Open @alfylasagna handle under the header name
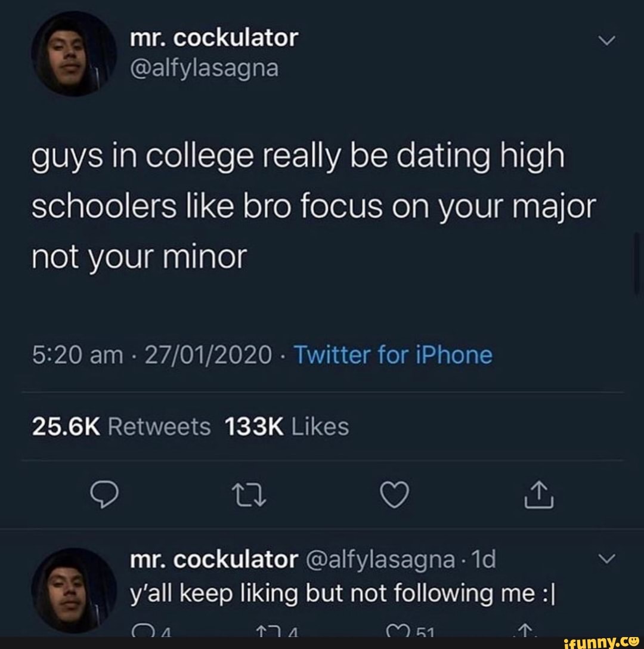Viewport: 644px width, 649px height. pos(205,68)
